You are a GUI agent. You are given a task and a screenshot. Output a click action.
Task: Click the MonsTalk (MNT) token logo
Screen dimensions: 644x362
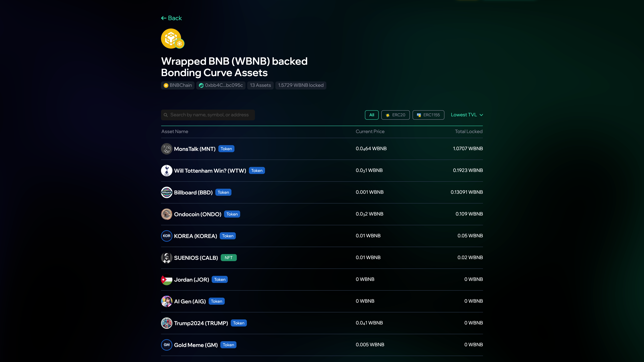pyautogui.click(x=167, y=149)
